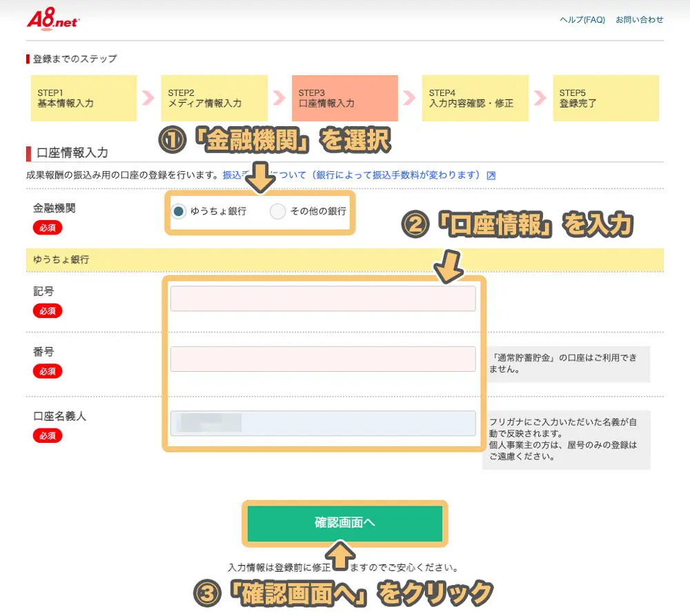Click the 口座情報入力 section heading
This screenshot has width=690, height=616.
[72, 152]
